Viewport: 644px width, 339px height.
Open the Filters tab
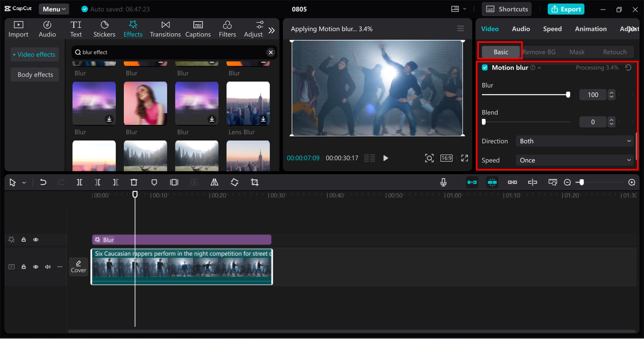coord(227,29)
